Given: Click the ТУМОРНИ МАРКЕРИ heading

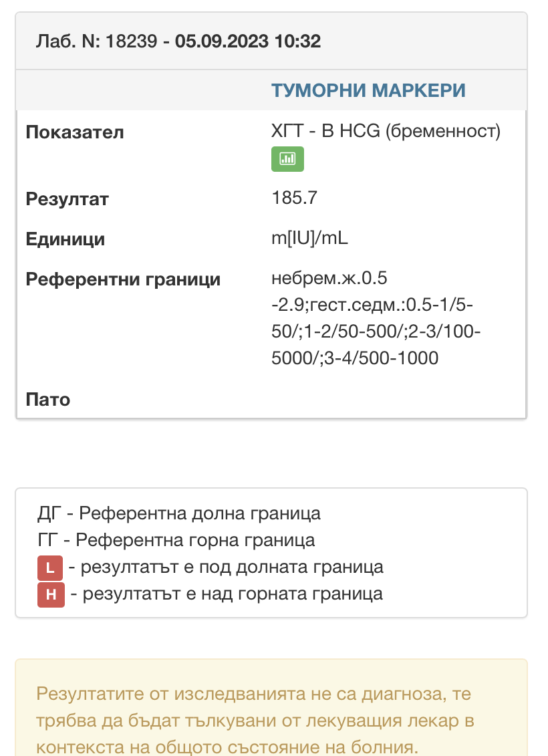Looking at the screenshot, I should [368, 91].
